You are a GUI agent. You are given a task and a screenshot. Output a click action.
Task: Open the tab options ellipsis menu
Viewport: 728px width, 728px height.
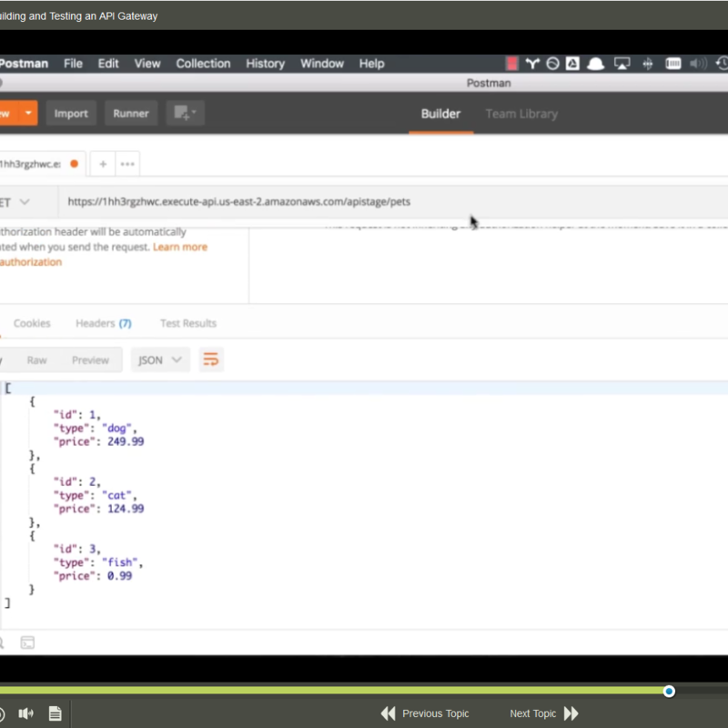(x=127, y=164)
